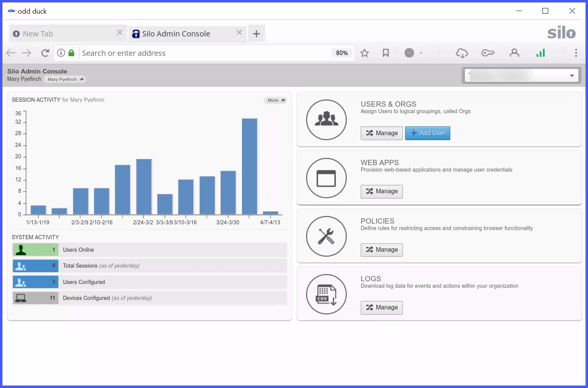The height and width of the screenshot is (388, 588).
Task: Open a new tab with plus button
Action: click(256, 34)
